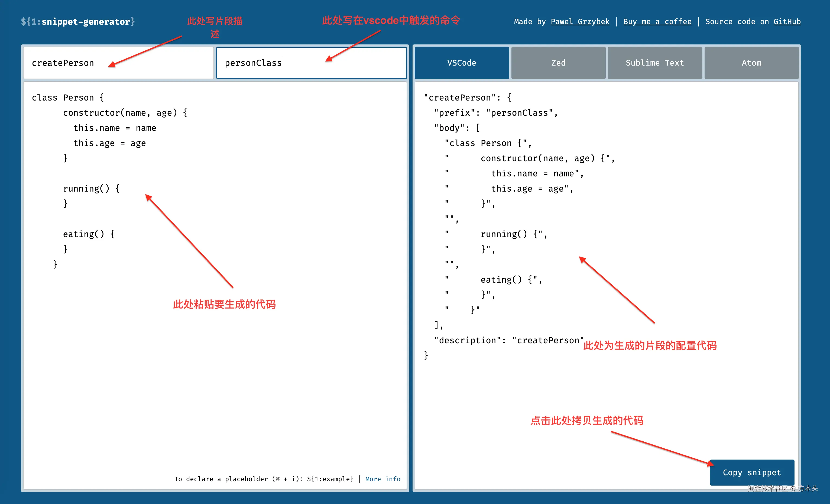The width and height of the screenshot is (830, 504).
Task: Switch to the VSCode tab
Action: tap(462, 63)
